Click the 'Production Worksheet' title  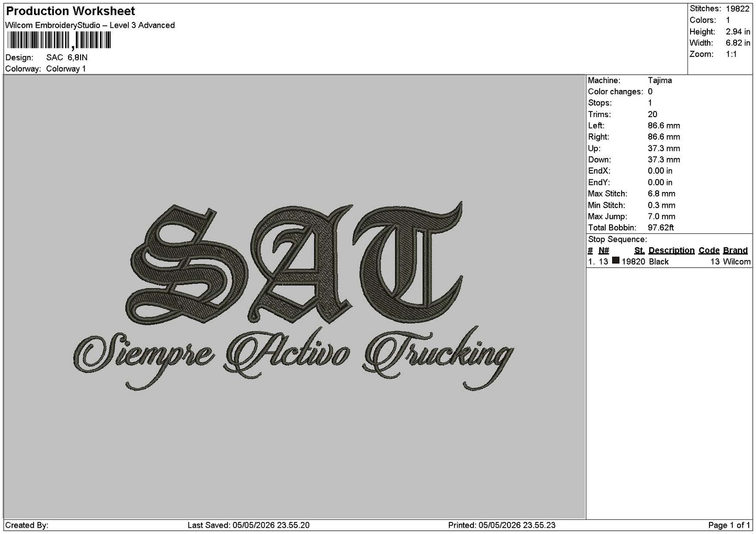[x=70, y=11]
